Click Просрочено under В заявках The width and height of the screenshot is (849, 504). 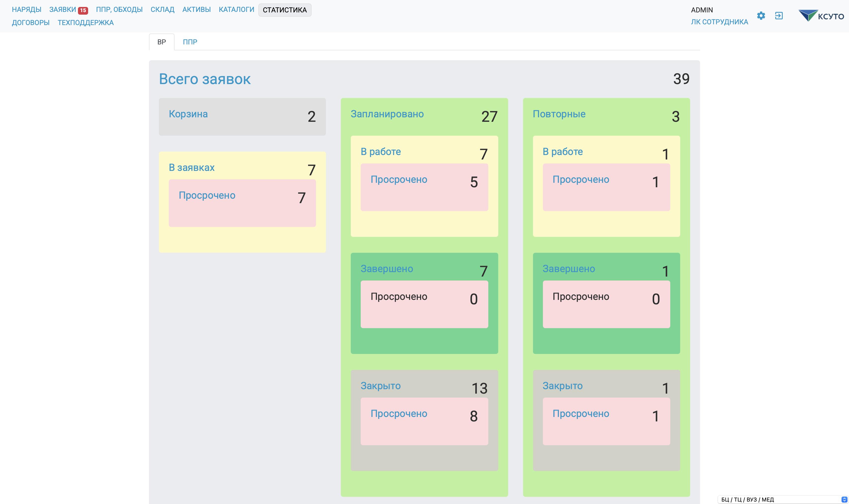(207, 195)
